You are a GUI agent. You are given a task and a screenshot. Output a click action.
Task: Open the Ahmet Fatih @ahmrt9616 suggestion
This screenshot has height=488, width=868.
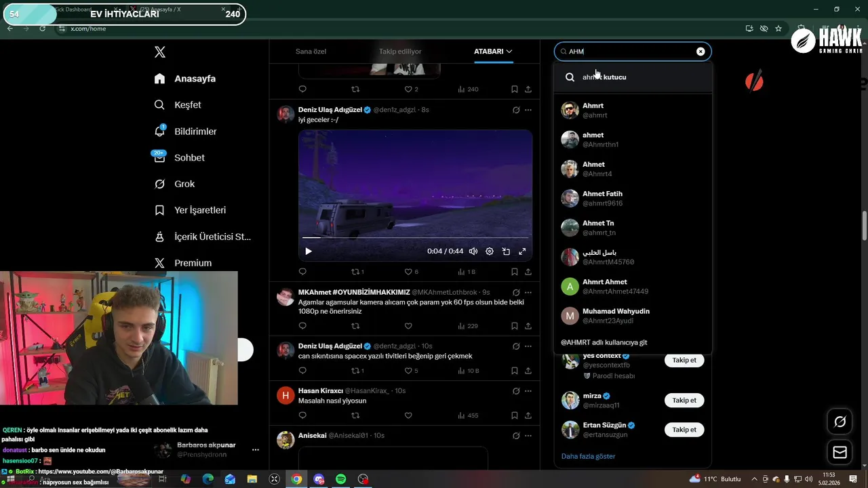pyautogui.click(x=633, y=198)
